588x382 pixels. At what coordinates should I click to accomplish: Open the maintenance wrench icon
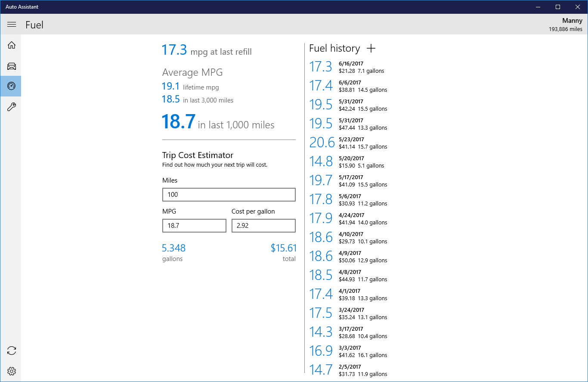click(x=12, y=107)
